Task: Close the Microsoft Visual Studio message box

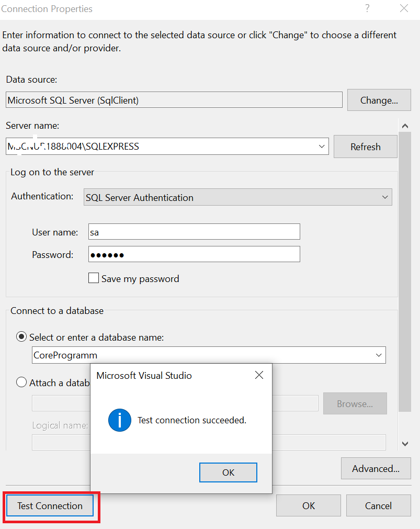Action: tap(258, 375)
